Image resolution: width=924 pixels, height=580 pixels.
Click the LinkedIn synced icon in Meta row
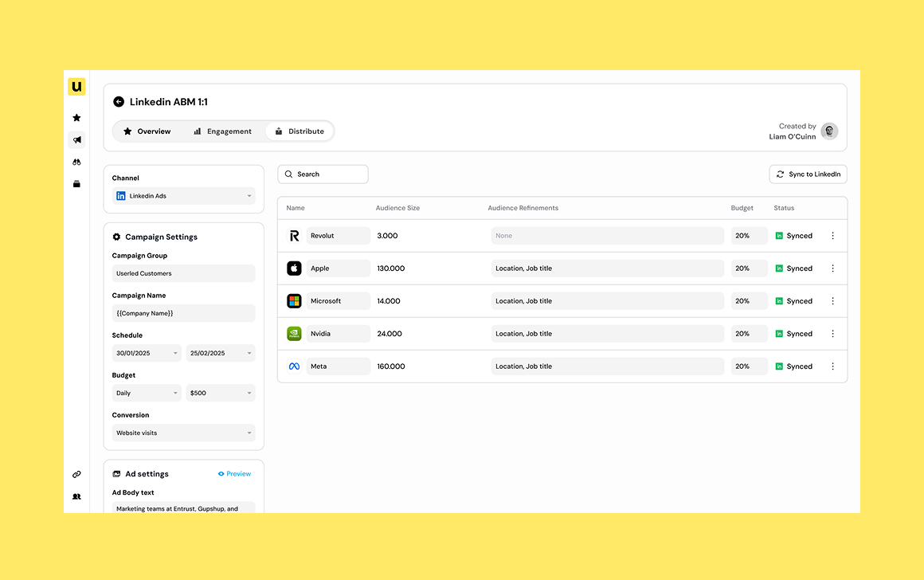(x=779, y=366)
